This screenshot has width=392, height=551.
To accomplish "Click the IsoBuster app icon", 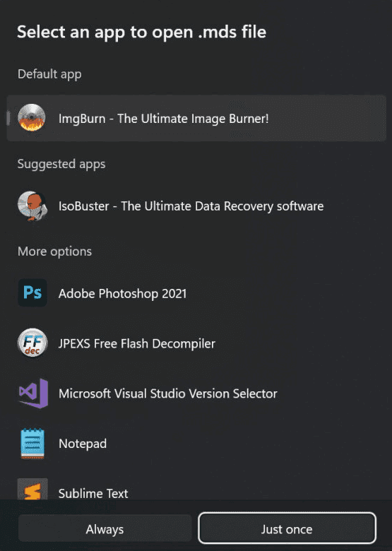I will pyautogui.click(x=32, y=206).
